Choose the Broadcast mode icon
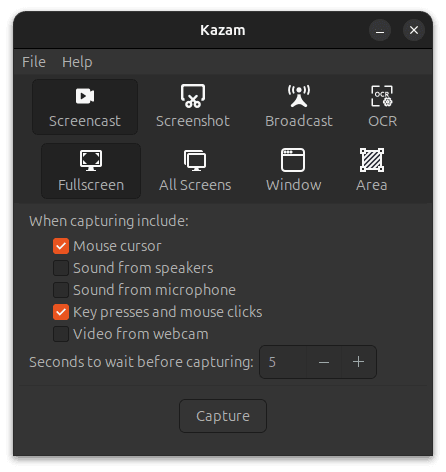446x472 pixels. pos(299,107)
